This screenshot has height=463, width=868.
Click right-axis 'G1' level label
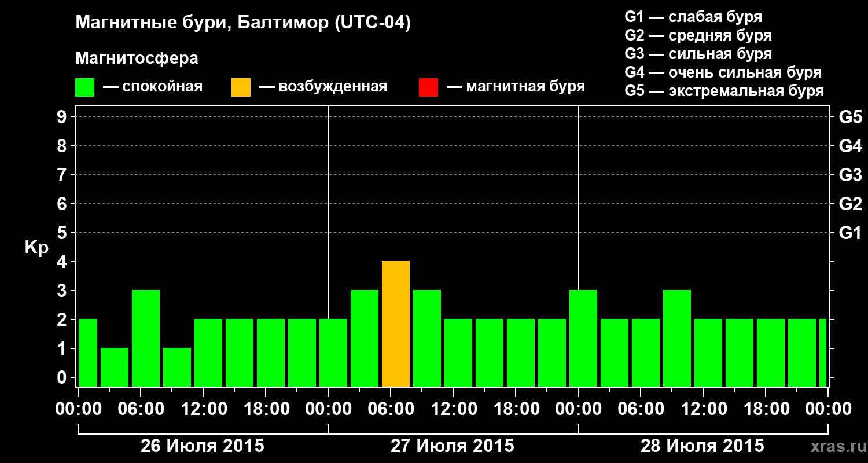pyautogui.click(x=850, y=233)
